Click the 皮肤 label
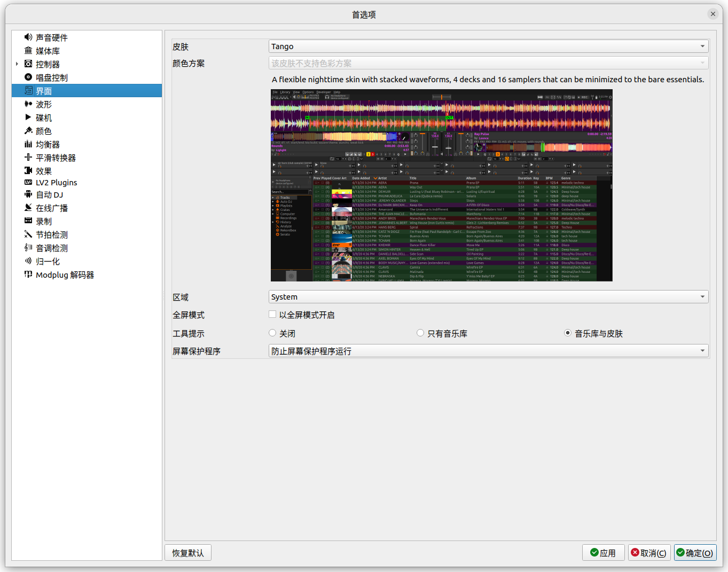The width and height of the screenshot is (728, 572). pyautogui.click(x=181, y=47)
